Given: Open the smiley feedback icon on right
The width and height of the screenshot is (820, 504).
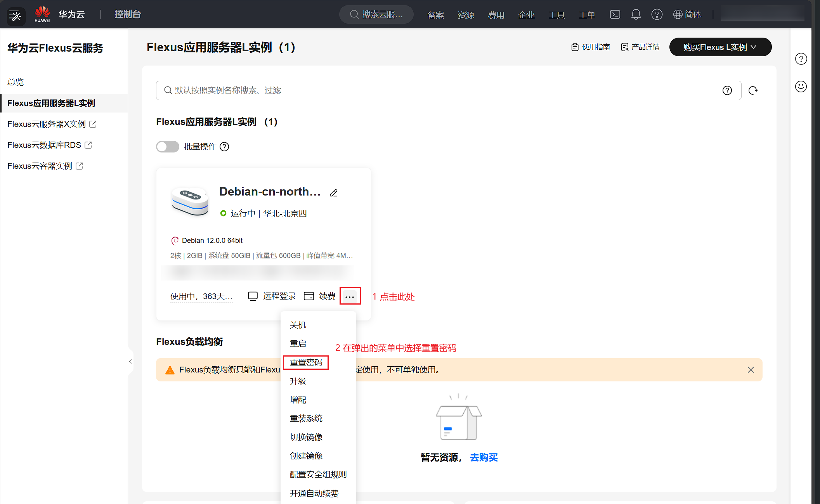Looking at the screenshot, I should click(x=801, y=86).
